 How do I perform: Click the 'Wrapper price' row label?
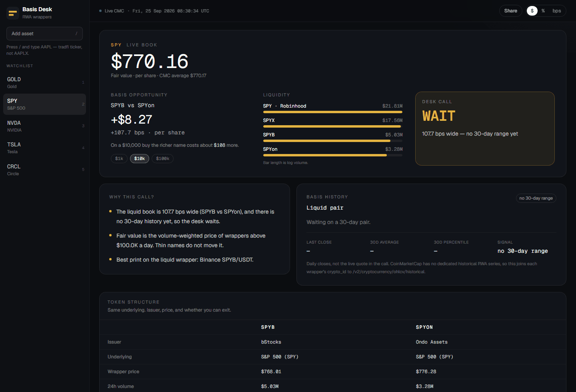(123, 372)
